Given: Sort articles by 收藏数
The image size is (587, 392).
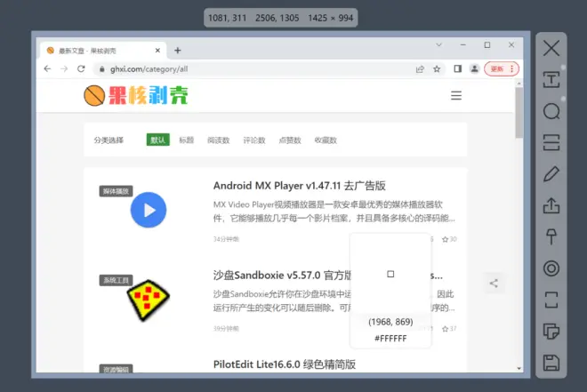Looking at the screenshot, I should [326, 140].
